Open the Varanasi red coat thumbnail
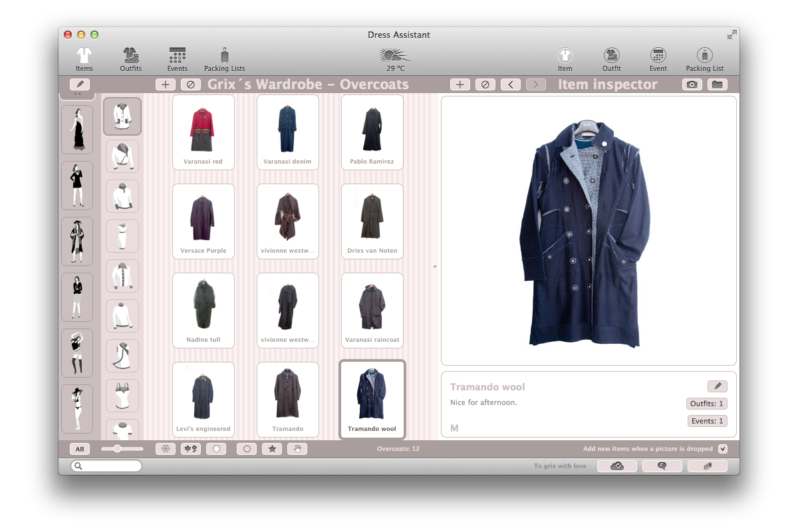Viewport: 798px width, 532px height. click(x=203, y=132)
